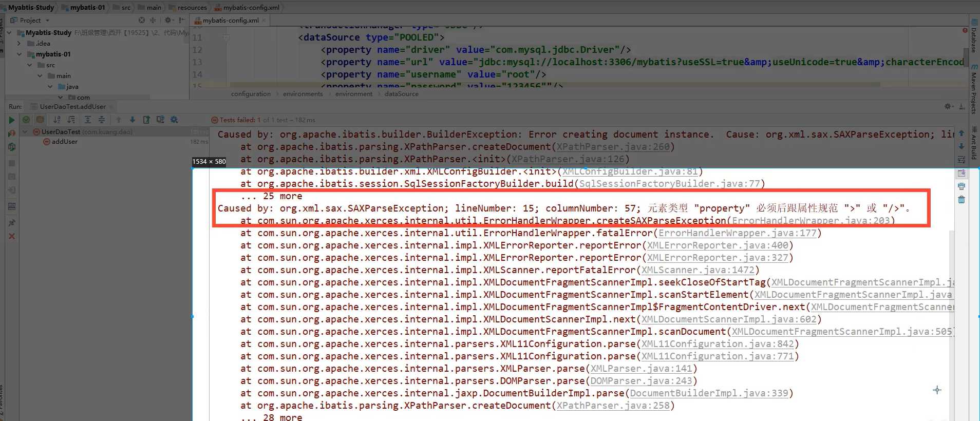Click editor error indicator
Viewport: 980px width, 421px height.
pos(965,30)
